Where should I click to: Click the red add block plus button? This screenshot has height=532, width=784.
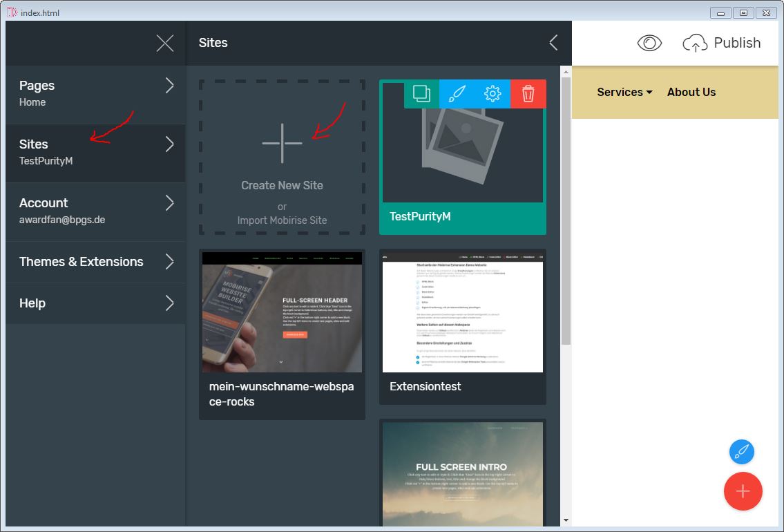(743, 491)
